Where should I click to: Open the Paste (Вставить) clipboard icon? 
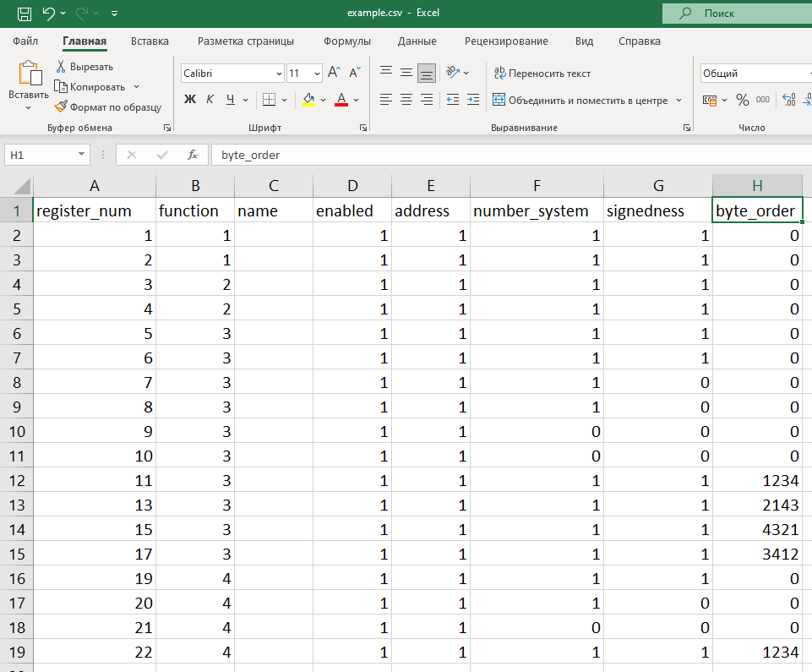pyautogui.click(x=29, y=74)
